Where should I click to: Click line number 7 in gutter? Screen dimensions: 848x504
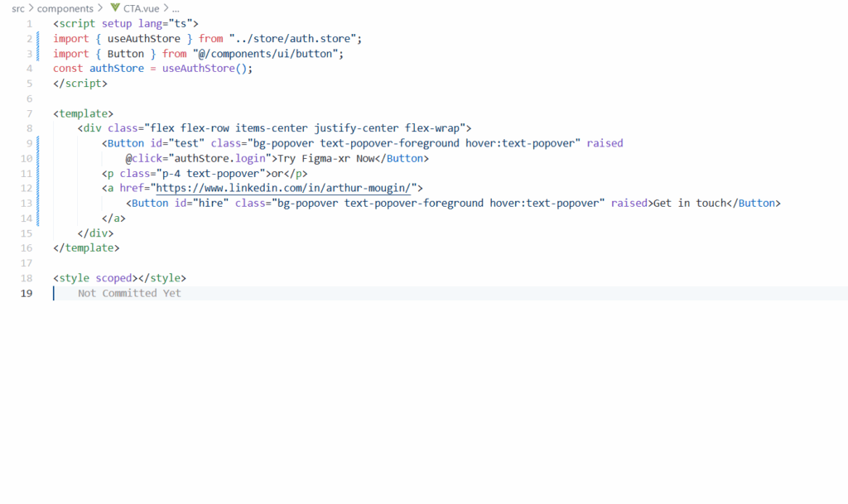click(x=29, y=113)
